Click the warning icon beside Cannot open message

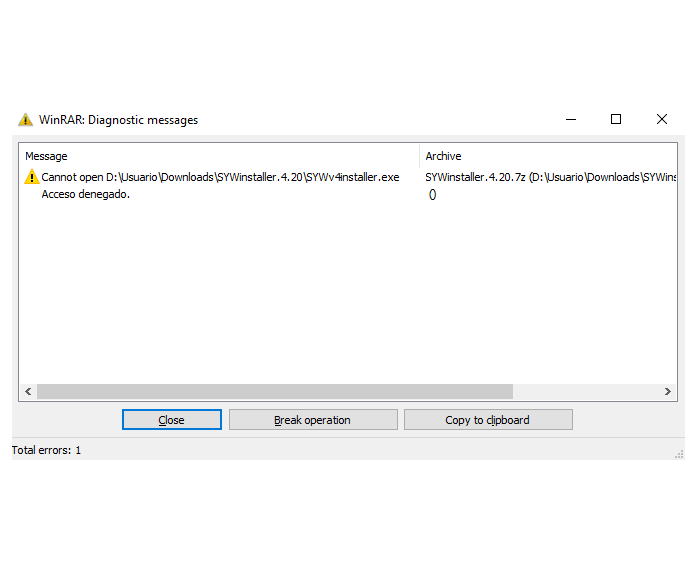pyautogui.click(x=32, y=177)
